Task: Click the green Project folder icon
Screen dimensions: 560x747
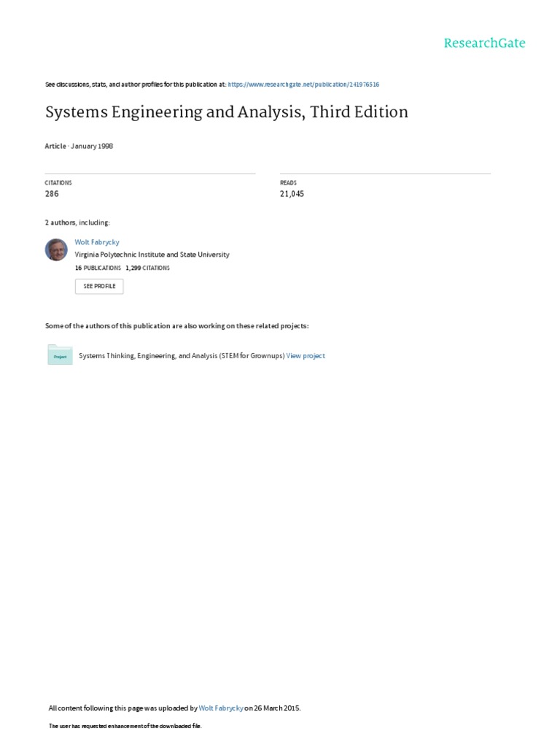Action: click(x=60, y=355)
